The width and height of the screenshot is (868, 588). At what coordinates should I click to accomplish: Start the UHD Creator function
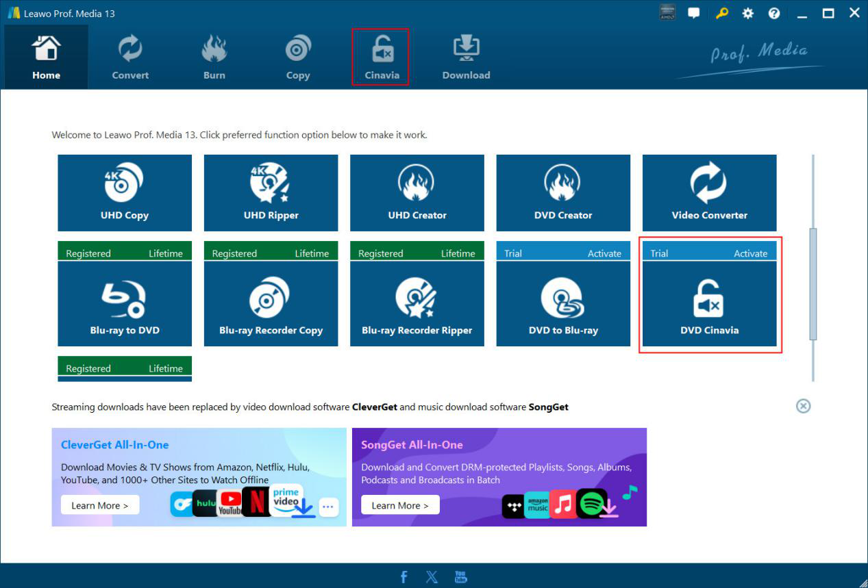pyautogui.click(x=417, y=193)
